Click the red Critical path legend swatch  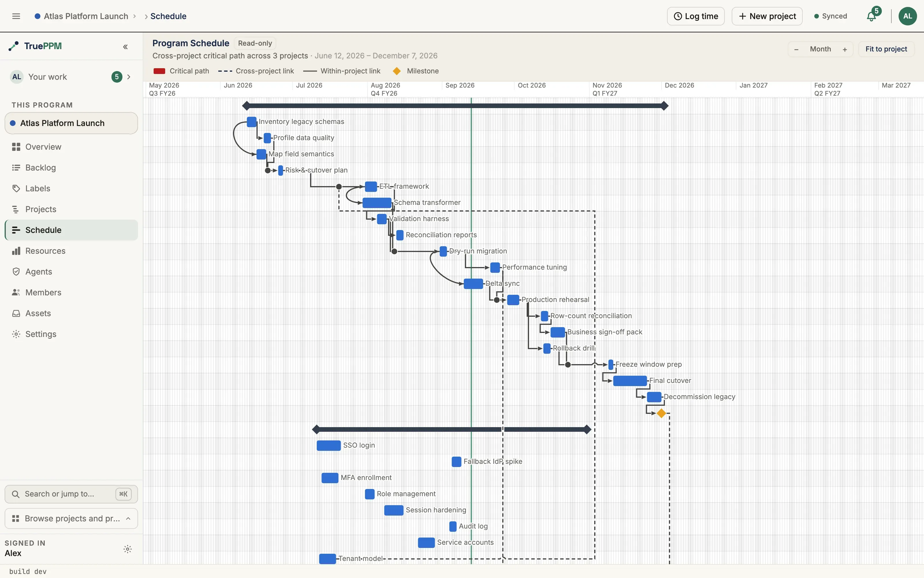coord(159,71)
